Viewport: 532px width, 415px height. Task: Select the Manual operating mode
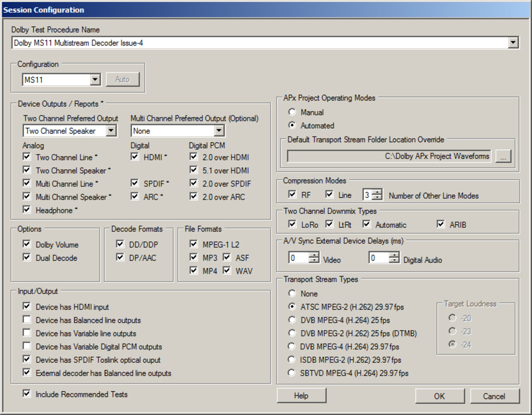[x=292, y=112]
